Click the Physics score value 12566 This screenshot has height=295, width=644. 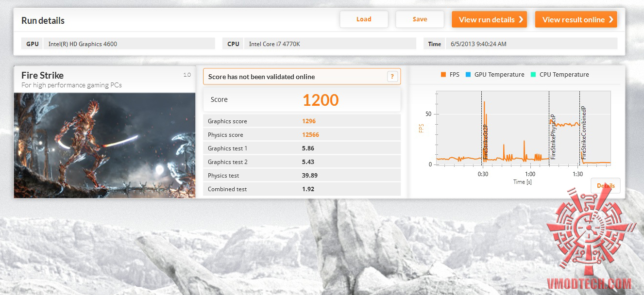point(310,135)
